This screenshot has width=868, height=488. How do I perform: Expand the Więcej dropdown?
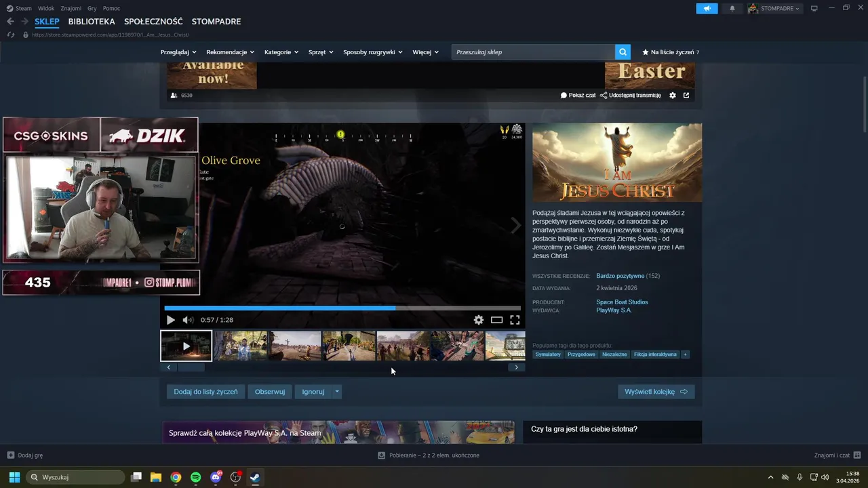425,52
